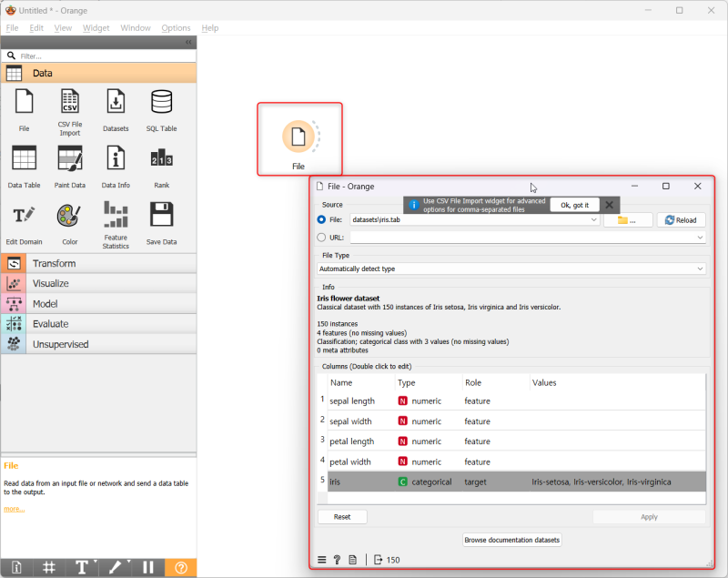Viewport: 728px width, 578px height.
Task: Click Browse documentation datasets
Action: 512,540
